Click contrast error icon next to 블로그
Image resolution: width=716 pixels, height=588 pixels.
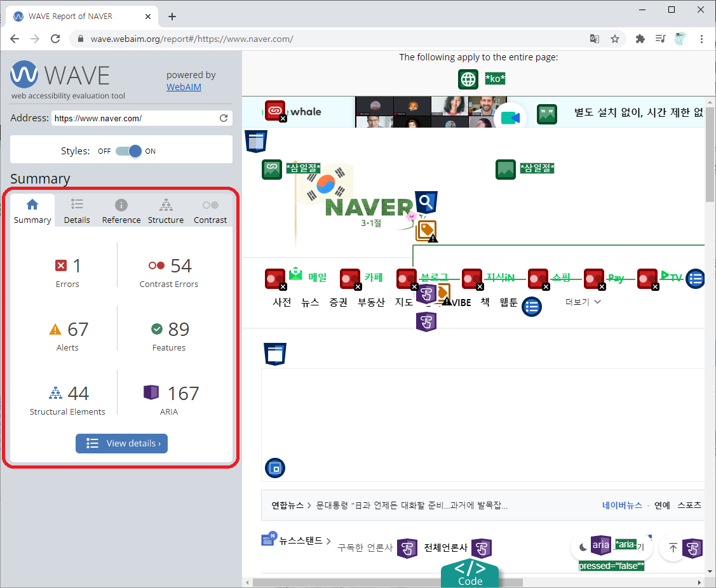[407, 279]
